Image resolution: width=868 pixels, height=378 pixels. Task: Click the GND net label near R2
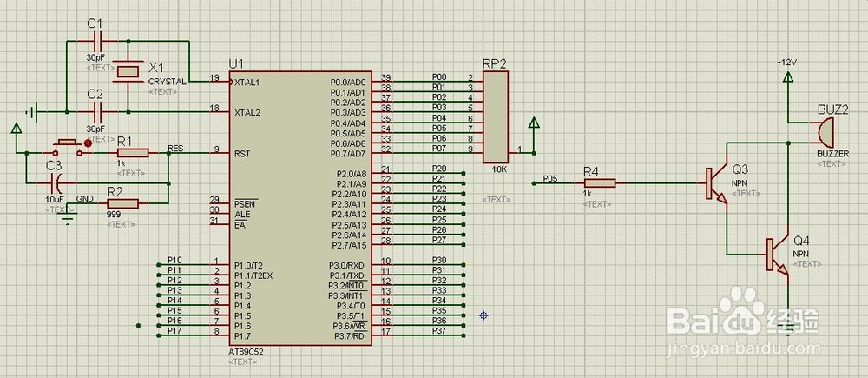85,198
